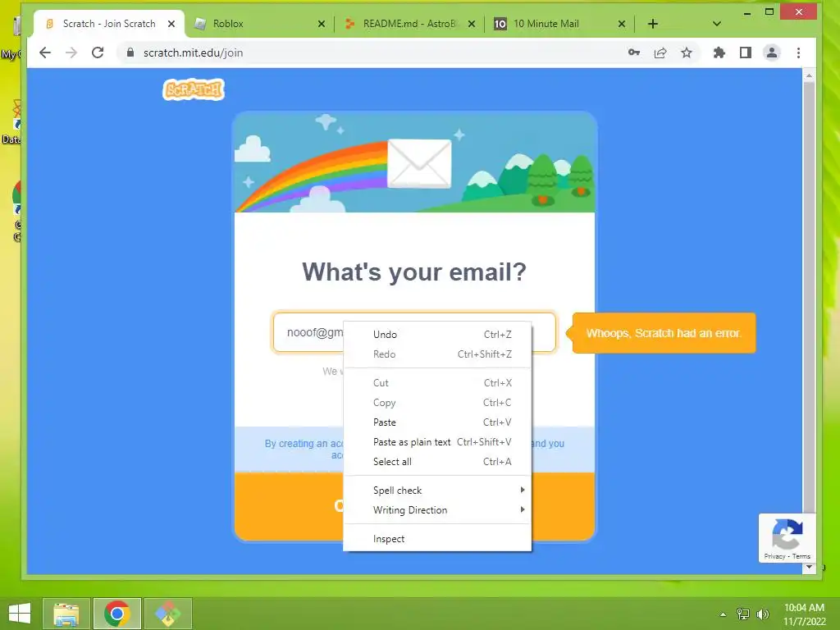This screenshot has height=630, width=840.
Task: Open File Explorer from taskbar
Action: click(x=66, y=614)
